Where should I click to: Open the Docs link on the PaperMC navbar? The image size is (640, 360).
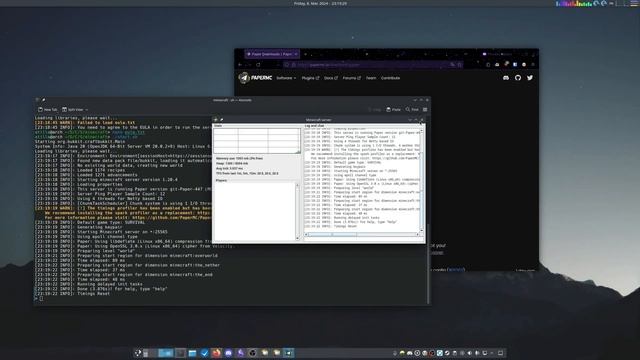coord(331,78)
